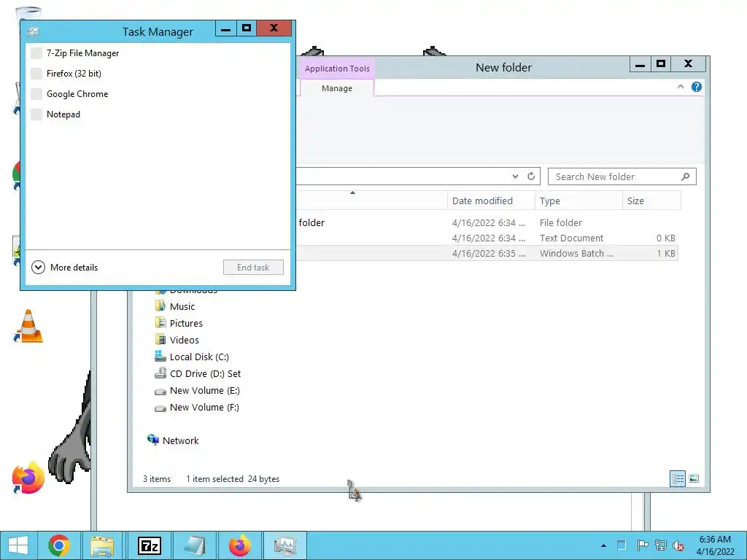Open the Windows Start button
The width and height of the screenshot is (747, 560).
18,545
